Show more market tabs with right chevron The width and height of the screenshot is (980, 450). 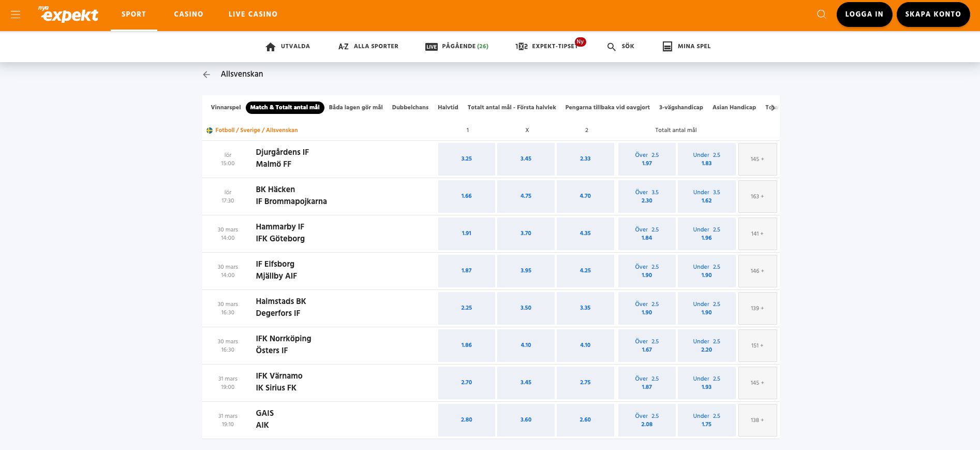click(x=773, y=108)
